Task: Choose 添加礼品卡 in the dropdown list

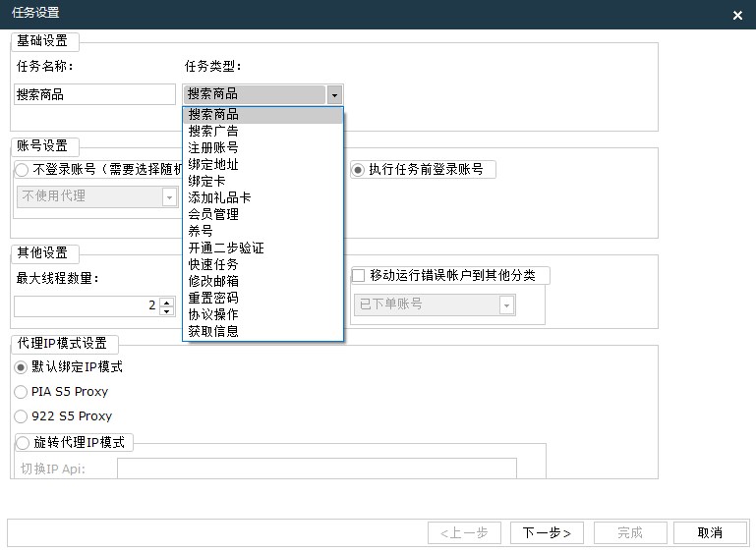Action: [x=262, y=197]
